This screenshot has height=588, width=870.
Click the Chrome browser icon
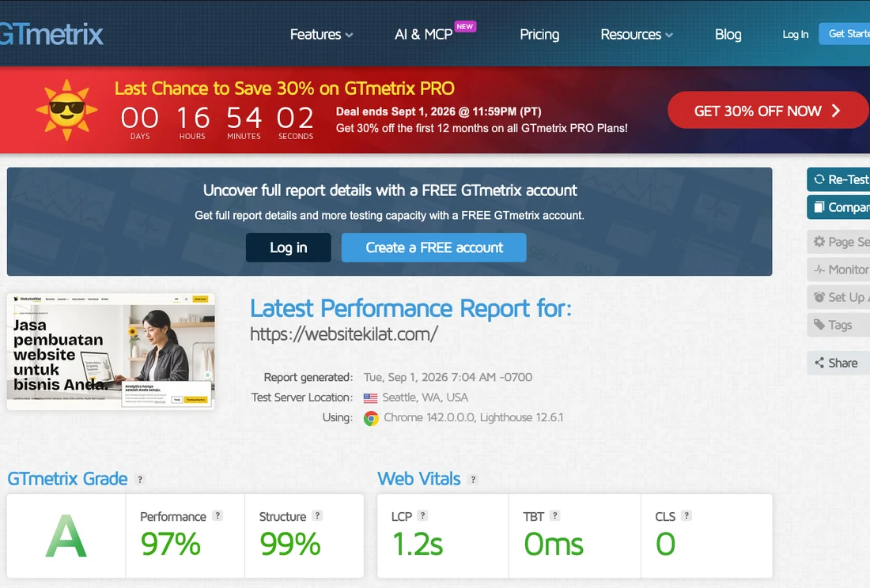[x=371, y=418]
